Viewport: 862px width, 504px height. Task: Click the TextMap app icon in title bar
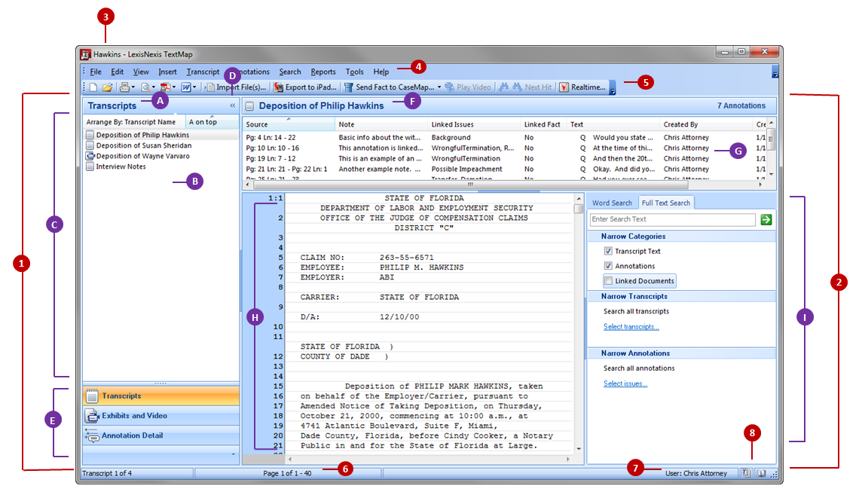coord(85,54)
